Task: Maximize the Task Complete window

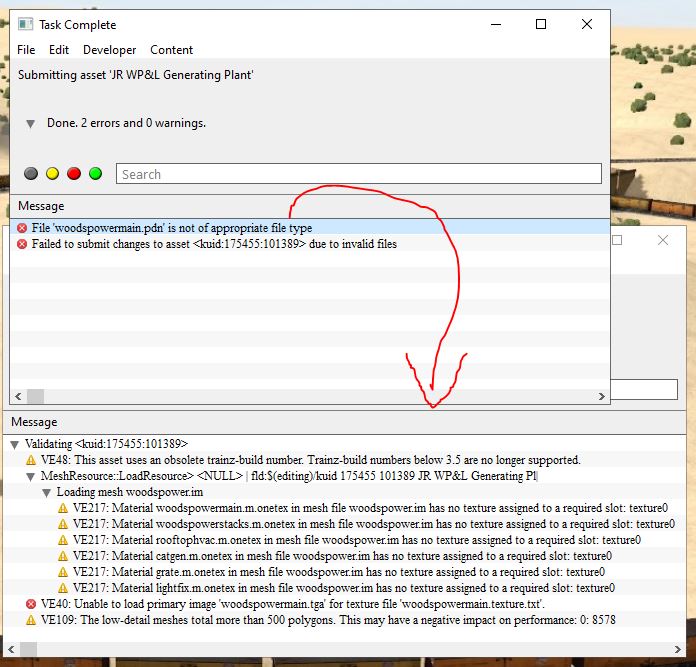Action: tap(541, 24)
